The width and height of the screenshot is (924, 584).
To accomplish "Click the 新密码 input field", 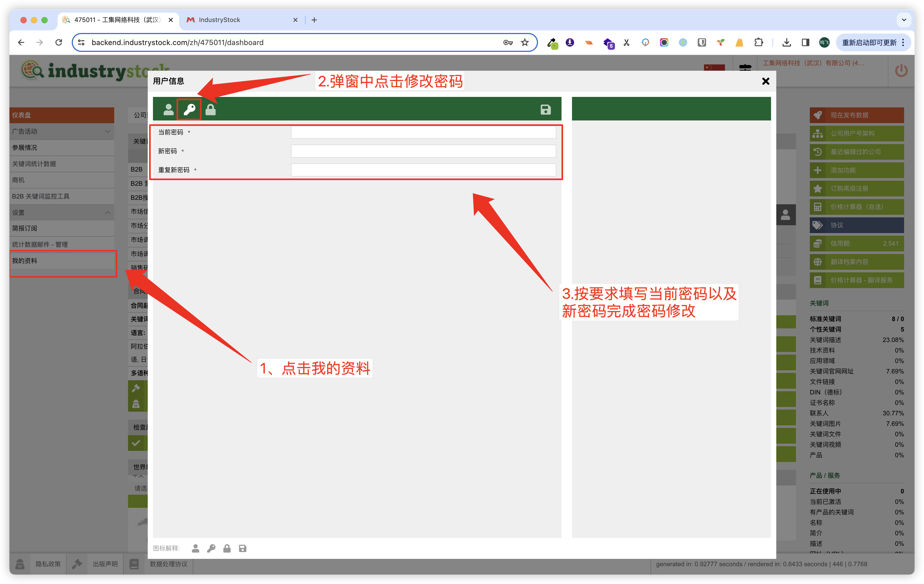I will pyautogui.click(x=423, y=151).
